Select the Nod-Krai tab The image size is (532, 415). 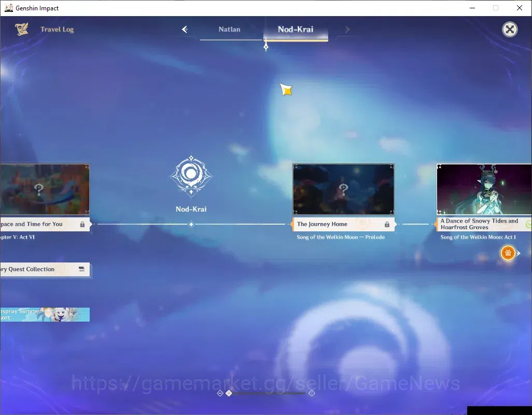(296, 30)
